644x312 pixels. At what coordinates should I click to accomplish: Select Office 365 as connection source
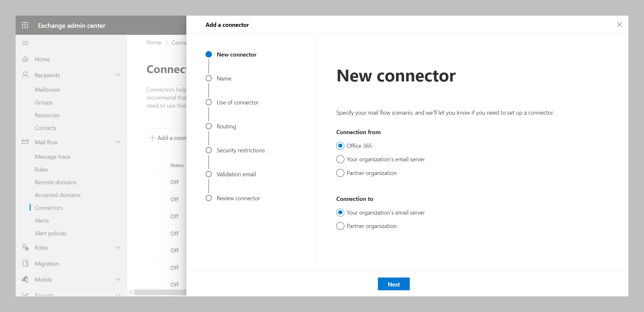point(340,146)
